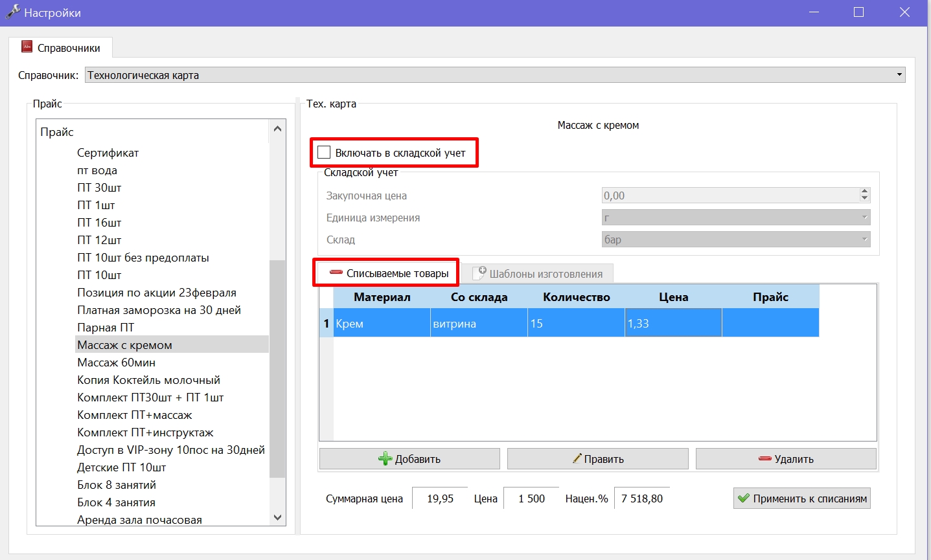Expand the Единица измерения combo box
The image size is (931, 560).
pos(736,218)
